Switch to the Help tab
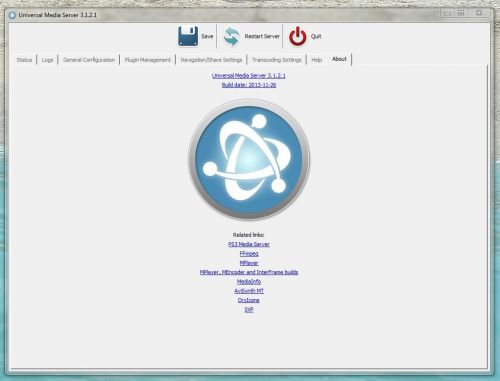 click(x=317, y=60)
